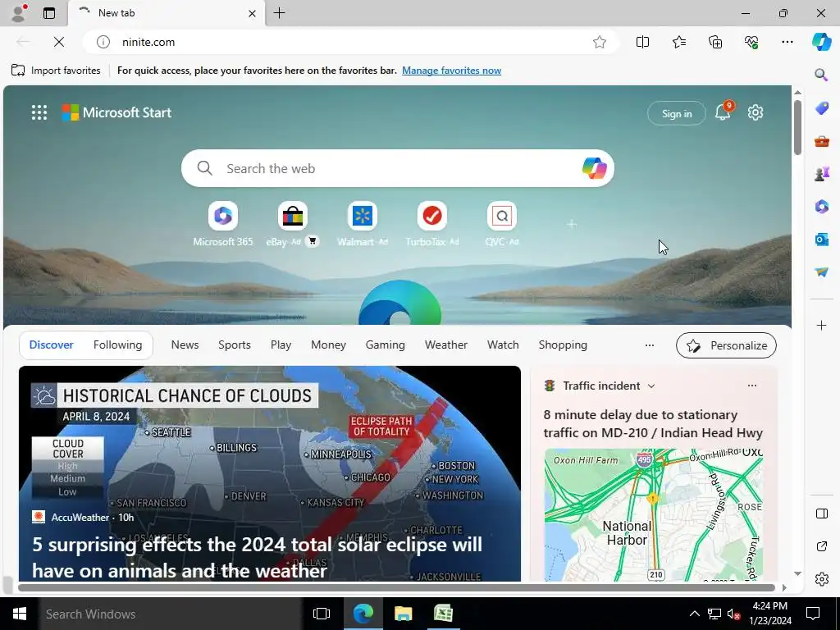
Task: Open link in new window sidebar icon
Action: [x=821, y=546]
